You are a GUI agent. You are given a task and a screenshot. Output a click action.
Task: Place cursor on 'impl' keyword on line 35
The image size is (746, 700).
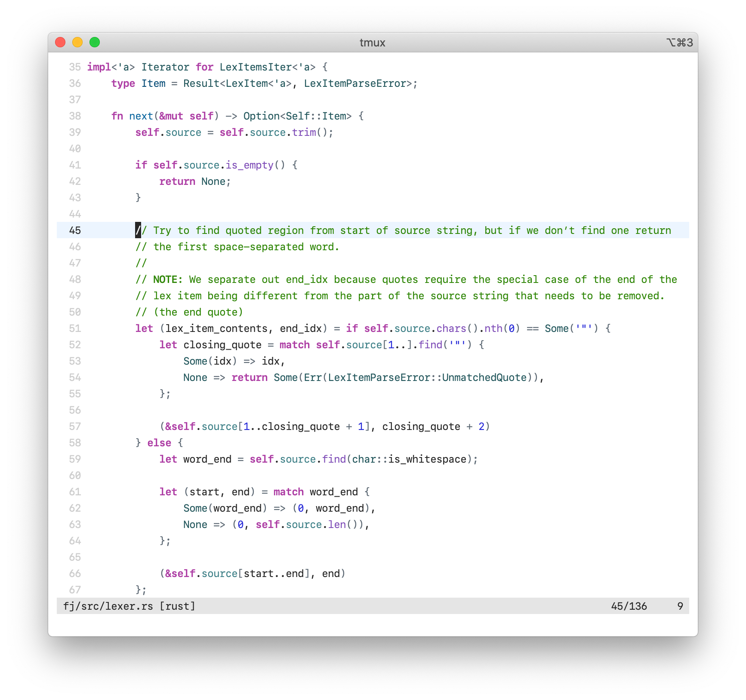(x=99, y=67)
